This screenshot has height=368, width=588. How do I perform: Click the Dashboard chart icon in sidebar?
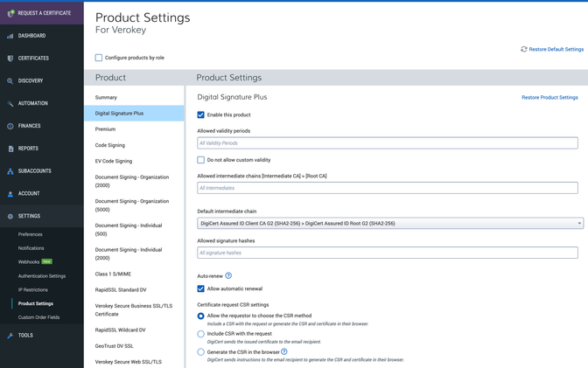click(10, 36)
